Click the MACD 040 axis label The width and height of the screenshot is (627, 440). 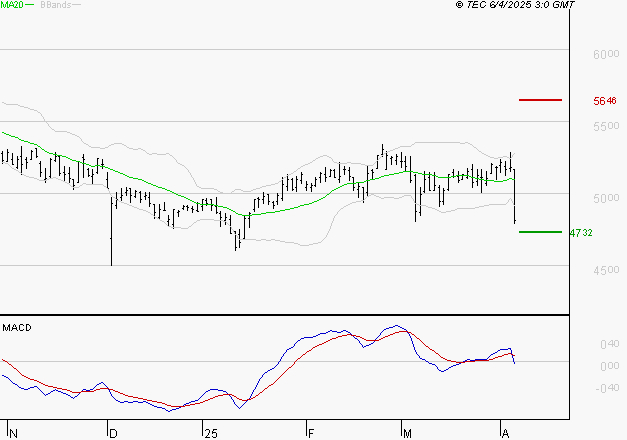click(x=610, y=344)
